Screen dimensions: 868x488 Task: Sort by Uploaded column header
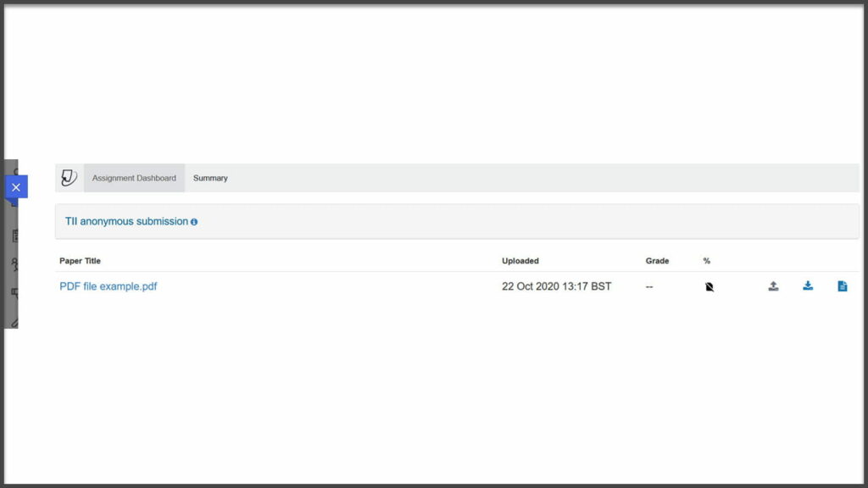coord(520,261)
